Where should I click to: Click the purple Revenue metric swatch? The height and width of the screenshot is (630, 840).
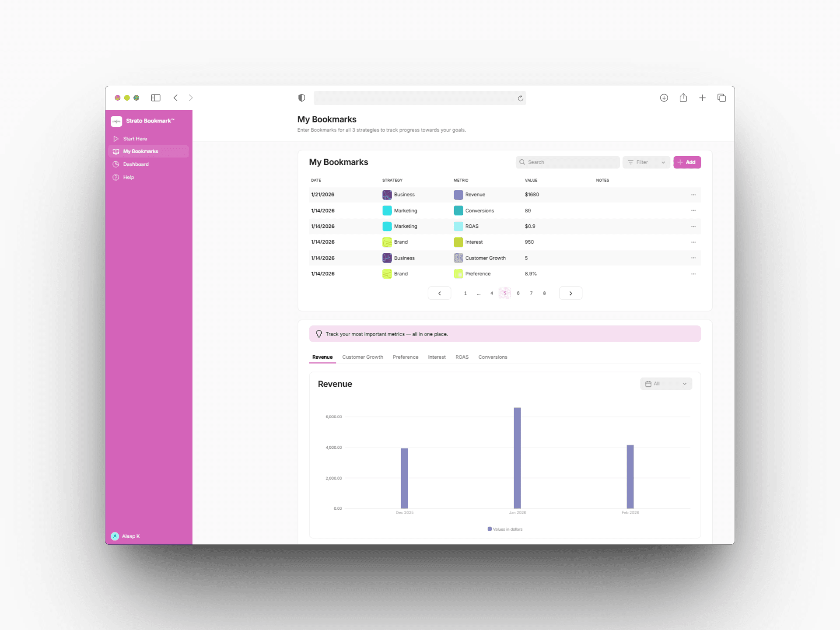click(458, 195)
